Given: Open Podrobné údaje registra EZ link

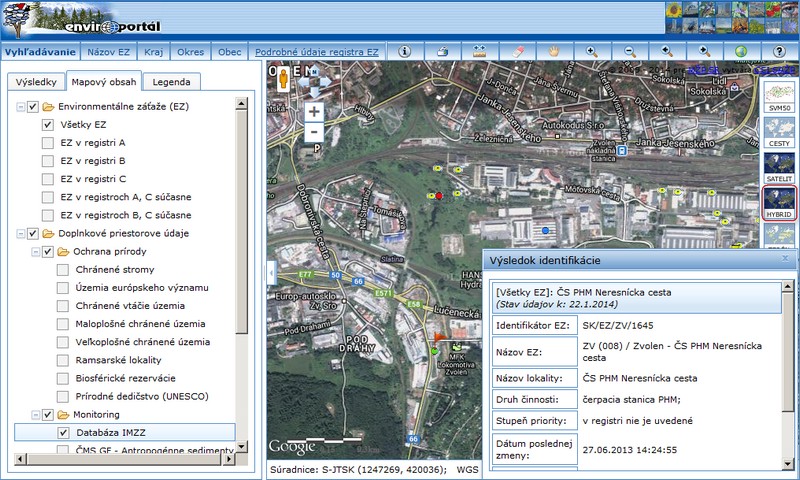Looking at the screenshot, I should click(317, 52).
